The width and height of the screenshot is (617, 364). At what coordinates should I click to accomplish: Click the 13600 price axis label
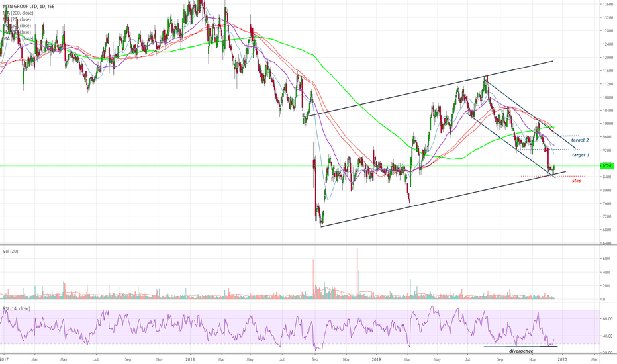608,5
